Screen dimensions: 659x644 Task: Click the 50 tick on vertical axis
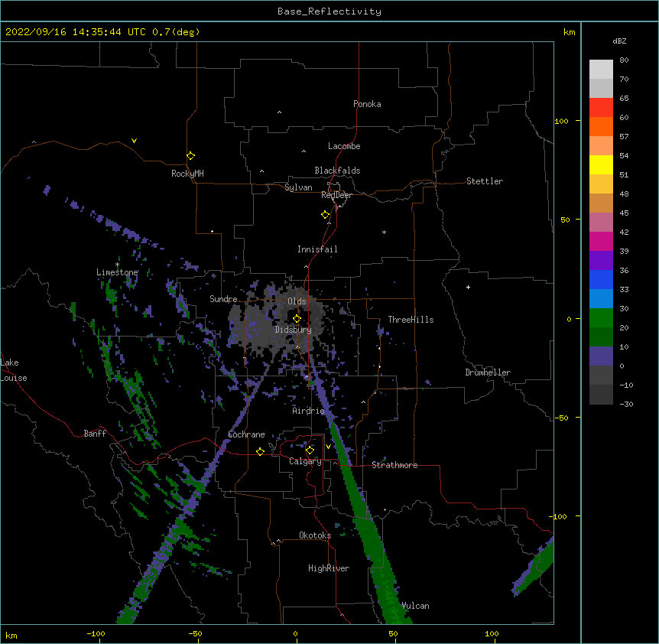click(x=565, y=220)
